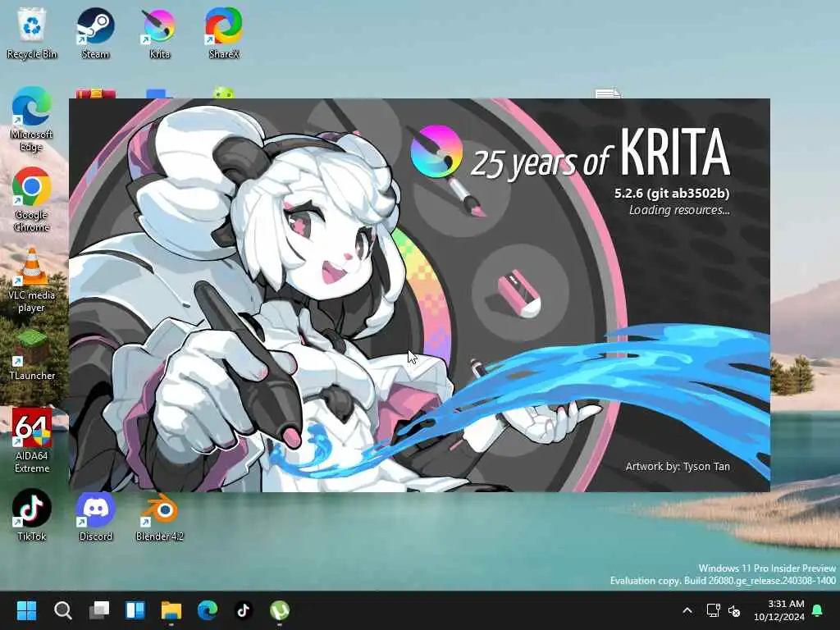The height and width of the screenshot is (630, 840).
Task: Select the Blender 4.2 desktop shortcut
Action: [160, 515]
